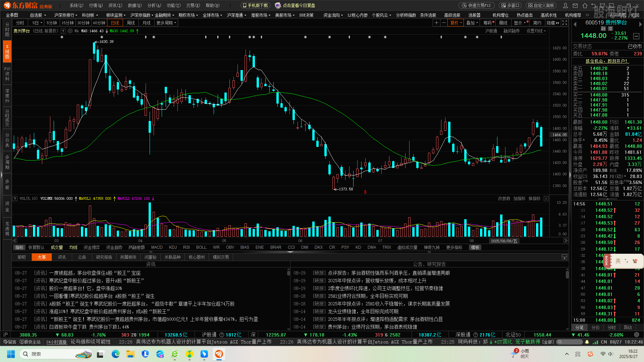Open 沪股通 help question mark icon

click(221, 335)
